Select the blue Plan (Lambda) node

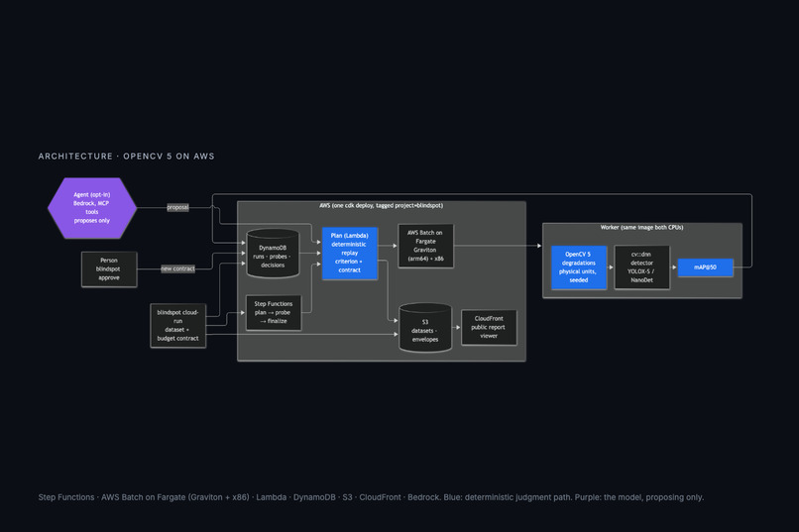tap(350, 253)
